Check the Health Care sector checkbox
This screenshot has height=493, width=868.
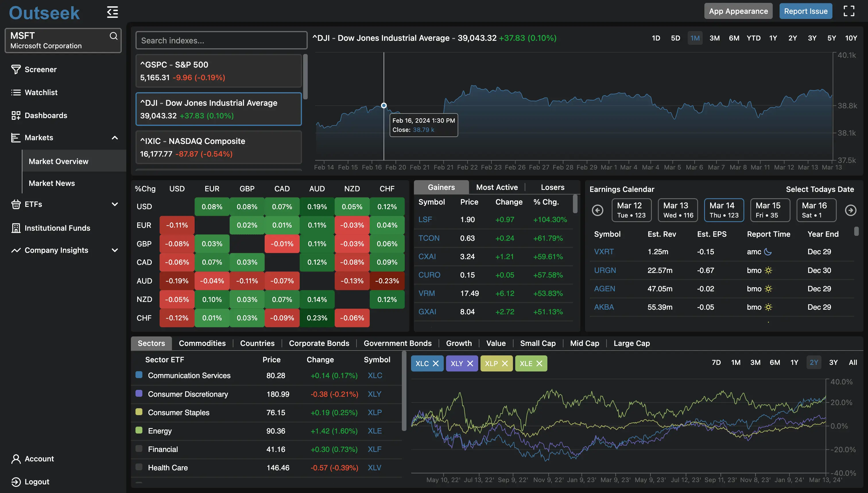pyautogui.click(x=139, y=467)
